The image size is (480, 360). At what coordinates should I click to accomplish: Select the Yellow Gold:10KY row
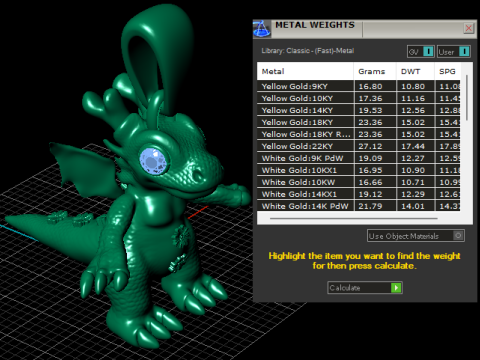coord(359,98)
